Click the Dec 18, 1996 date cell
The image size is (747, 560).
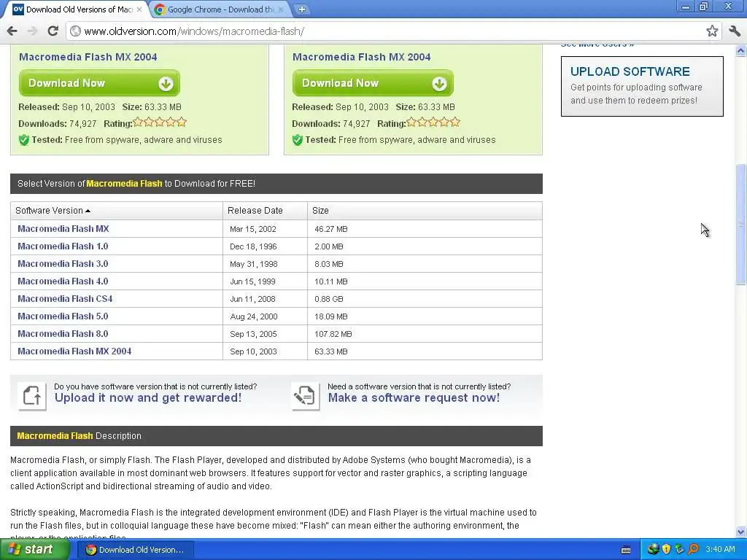(x=265, y=246)
